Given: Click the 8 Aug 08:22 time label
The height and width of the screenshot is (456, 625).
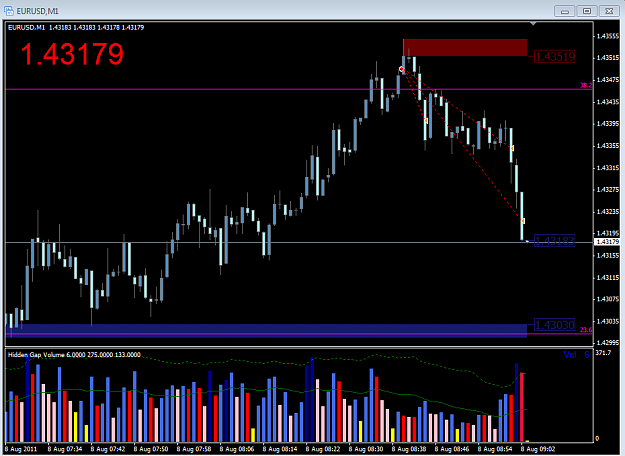Looking at the screenshot, I should point(323,449).
